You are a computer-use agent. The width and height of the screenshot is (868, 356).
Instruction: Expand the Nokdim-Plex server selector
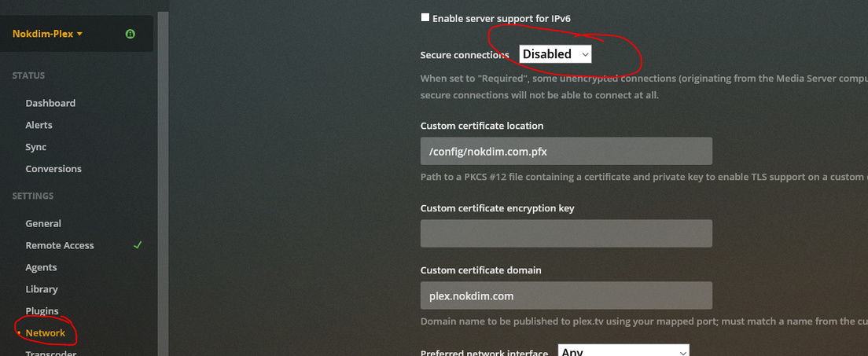[48, 34]
